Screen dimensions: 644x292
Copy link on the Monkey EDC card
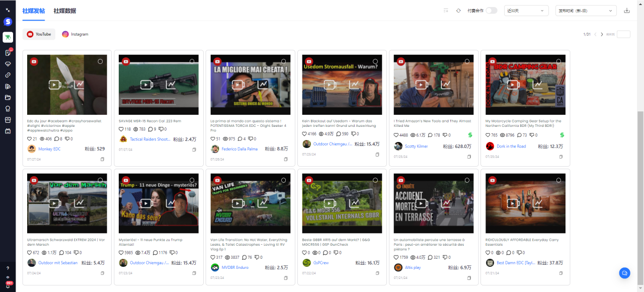tap(102, 159)
